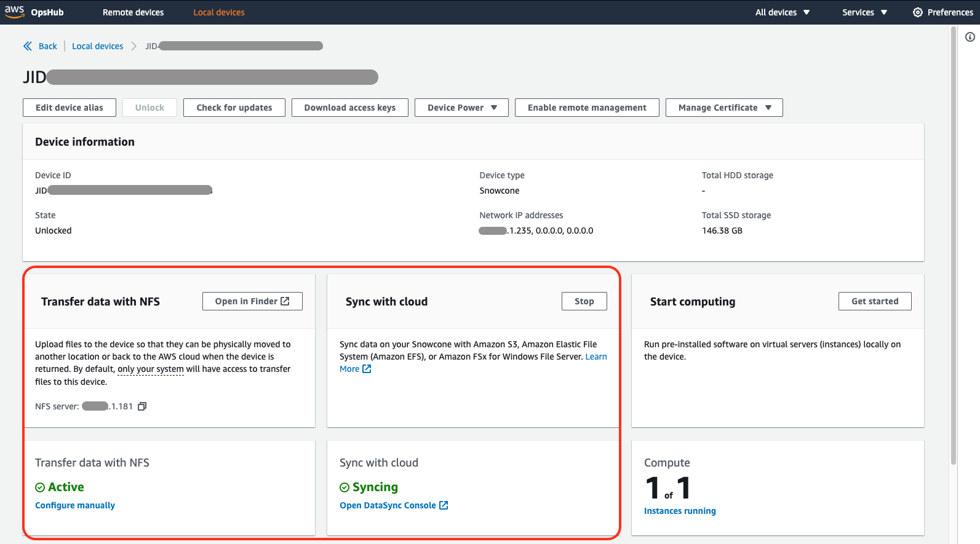Click the Snowcone device type value
980x544 pixels.
coord(500,191)
